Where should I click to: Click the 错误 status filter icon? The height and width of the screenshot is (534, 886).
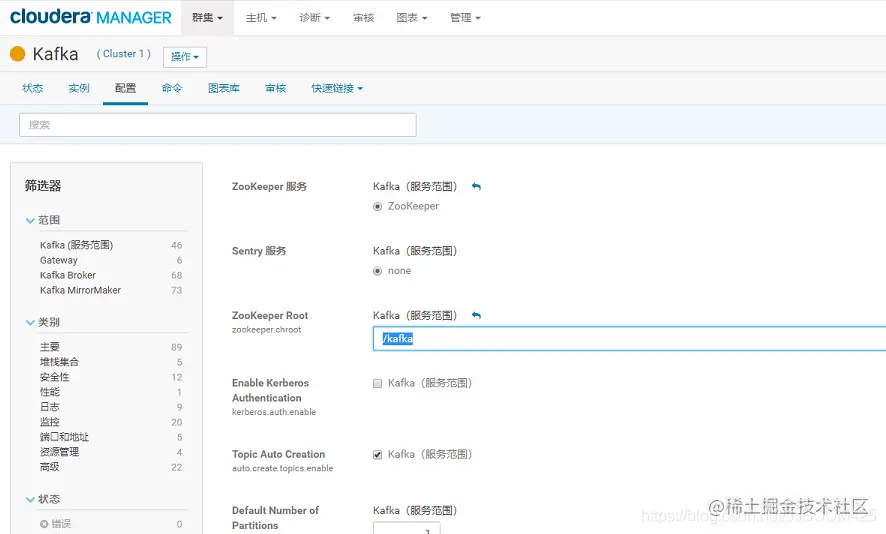pyautogui.click(x=44, y=524)
